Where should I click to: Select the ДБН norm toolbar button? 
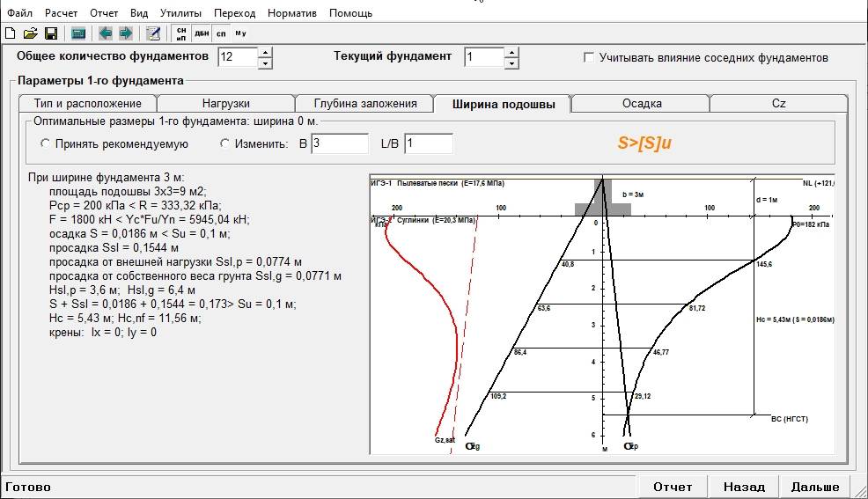(x=202, y=33)
